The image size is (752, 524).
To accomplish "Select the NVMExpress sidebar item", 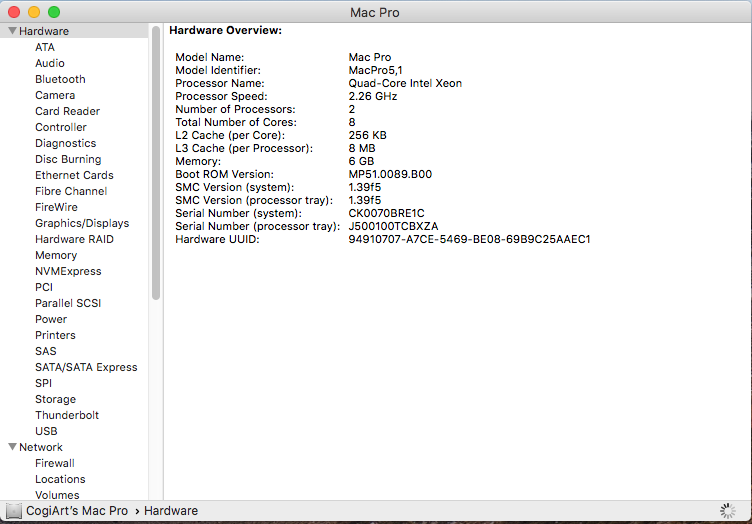I will pyautogui.click(x=68, y=271).
